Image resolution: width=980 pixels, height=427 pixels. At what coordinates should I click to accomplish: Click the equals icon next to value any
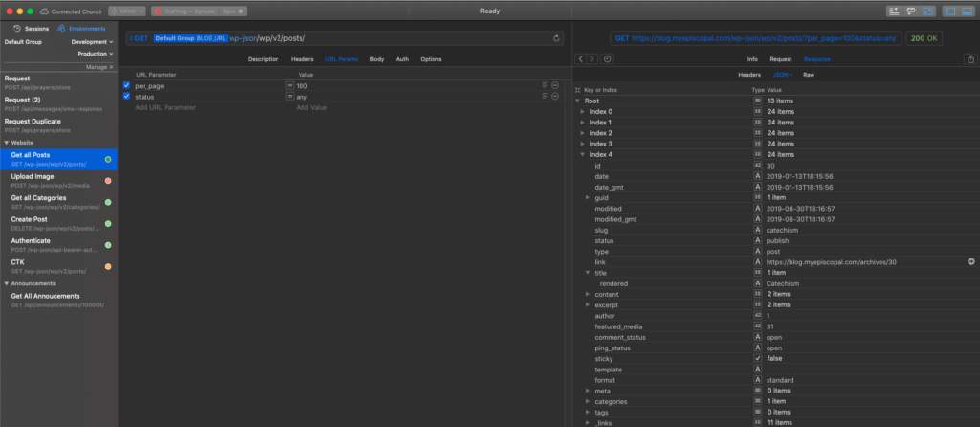[x=290, y=97]
